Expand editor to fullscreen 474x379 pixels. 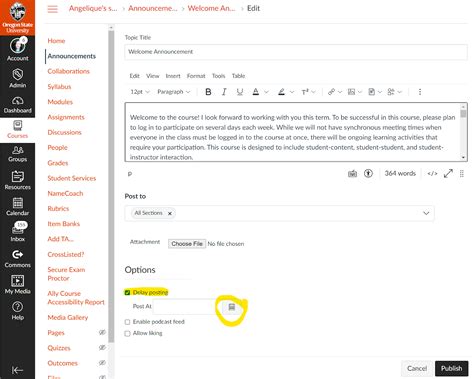point(448,173)
